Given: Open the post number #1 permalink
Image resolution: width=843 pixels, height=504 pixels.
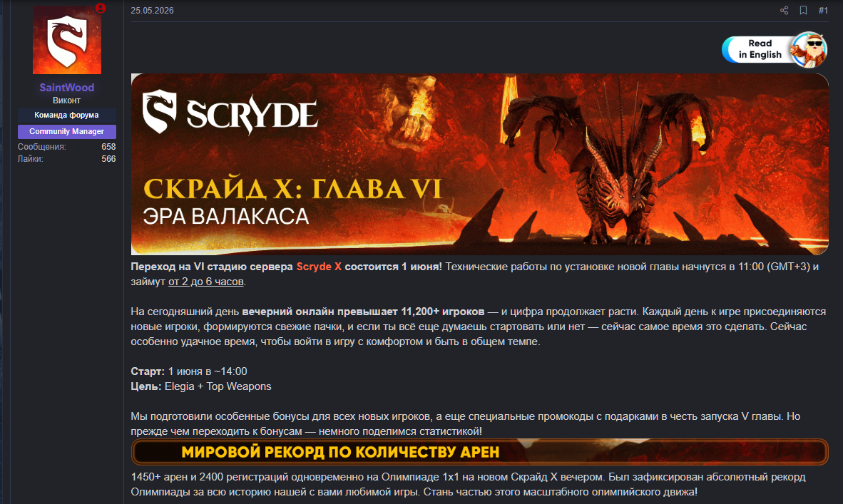Looking at the screenshot, I should pyautogui.click(x=823, y=10).
